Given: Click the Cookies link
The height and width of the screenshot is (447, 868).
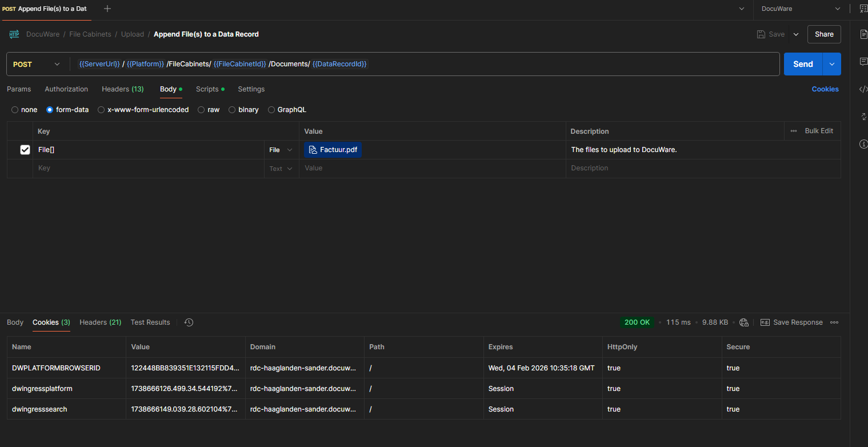Looking at the screenshot, I should [825, 89].
